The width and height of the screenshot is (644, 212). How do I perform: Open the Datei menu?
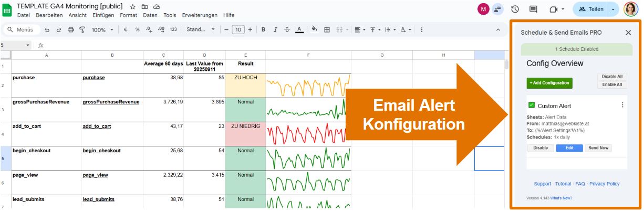coord(23,15)
